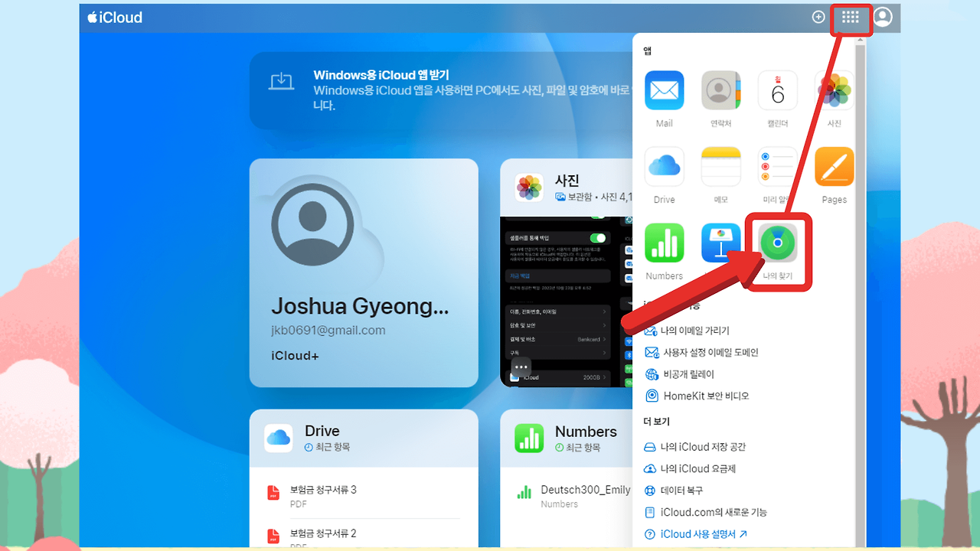Click the download icon on the Windows banner

click(x=281, y=81)
